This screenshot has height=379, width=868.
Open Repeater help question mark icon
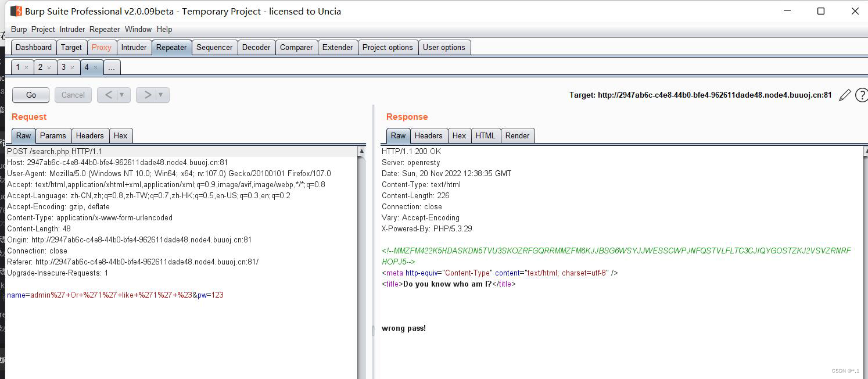[x=862, y=95]
